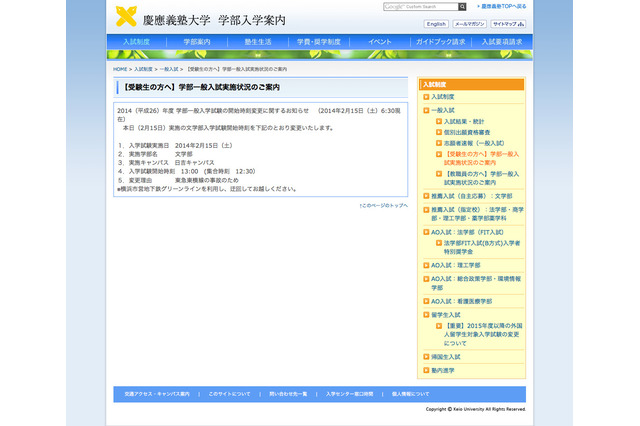
Task: Switch to the English site
Action: pyautogui.click(x=436, y=24)
